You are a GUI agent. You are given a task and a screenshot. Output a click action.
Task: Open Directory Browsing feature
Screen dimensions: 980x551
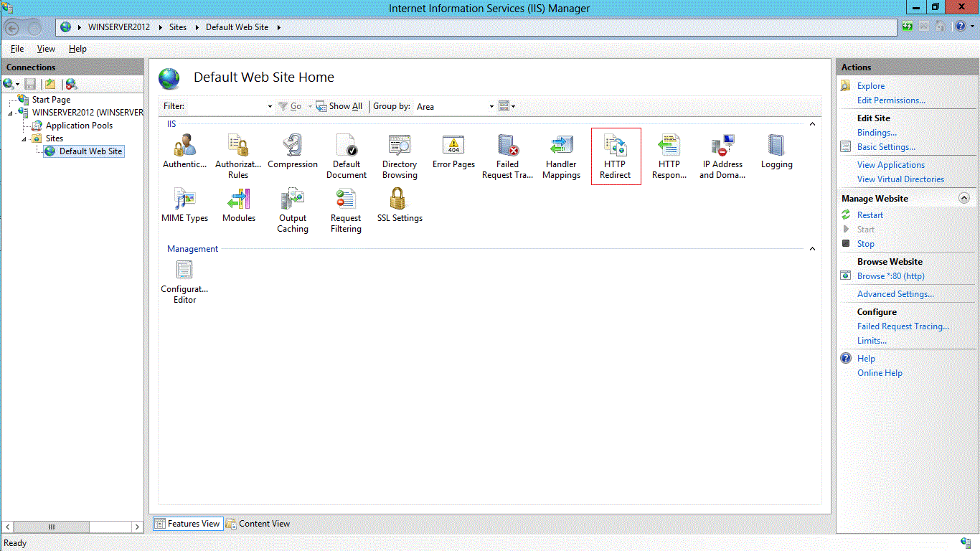pyautogui.click(x=400, y=156)
